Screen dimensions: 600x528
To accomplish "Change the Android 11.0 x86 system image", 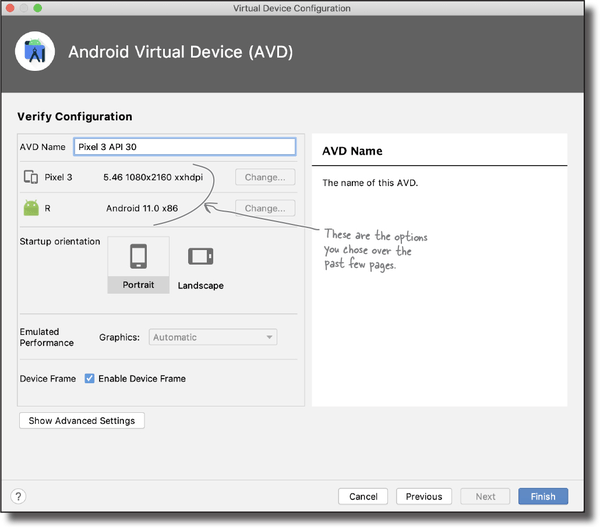I will (265, 208).
